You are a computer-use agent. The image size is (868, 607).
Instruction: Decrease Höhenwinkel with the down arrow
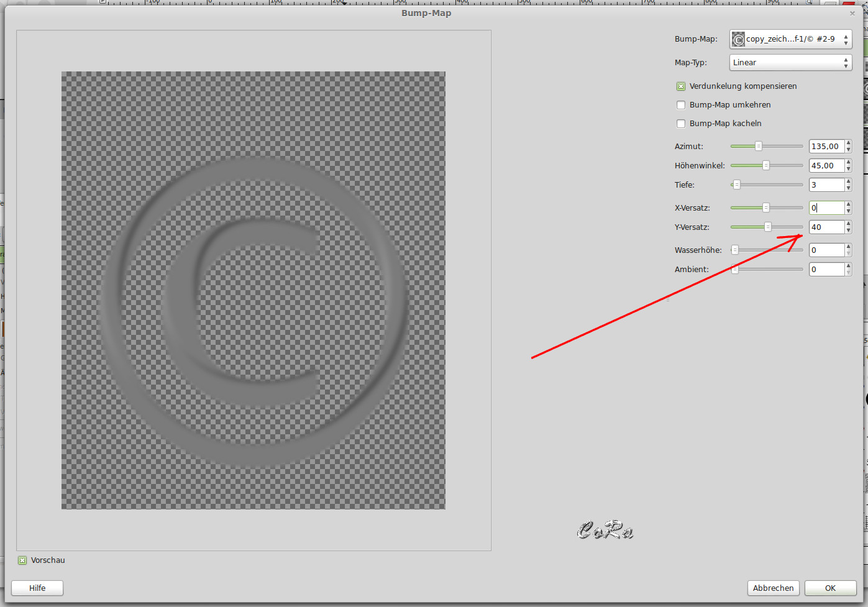(849, 169)
